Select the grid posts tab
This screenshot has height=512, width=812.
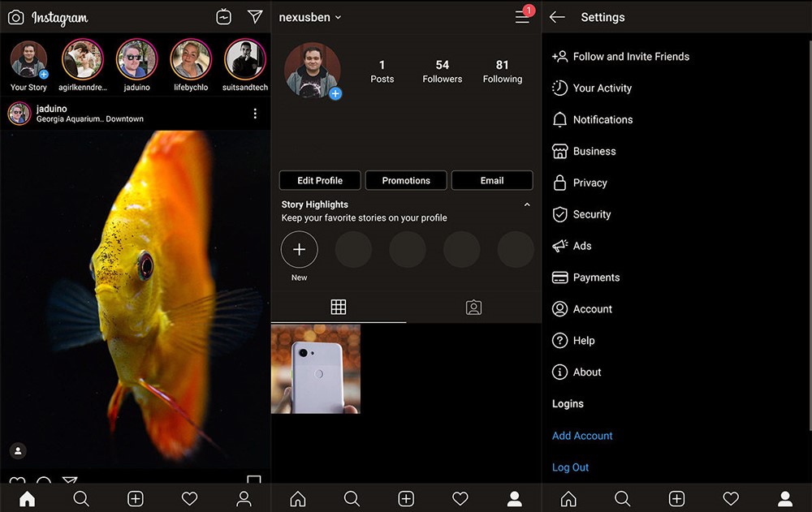[x=339, y=307]
